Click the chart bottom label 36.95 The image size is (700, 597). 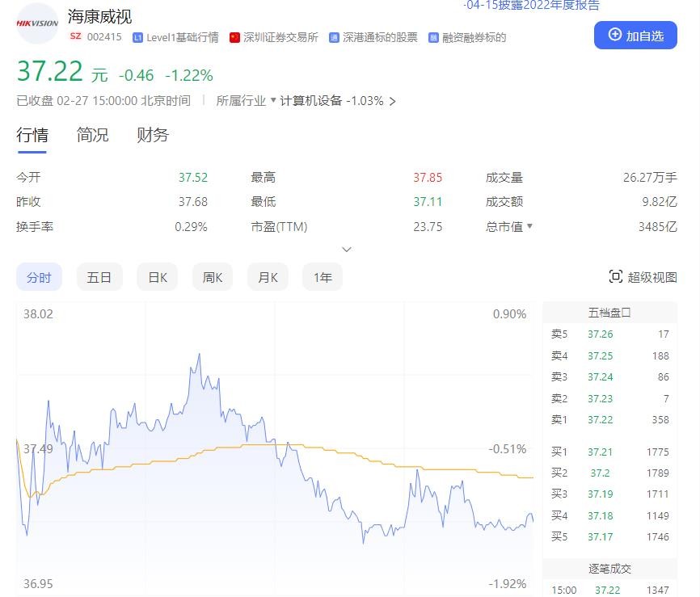tap(38, 583)
